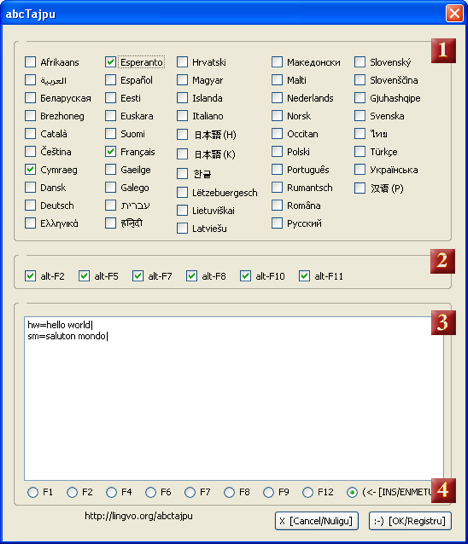This screenshot has width=468, height=544.
Task: Check the Ελληνικά checkbox
Action: [x=31, y=223]
